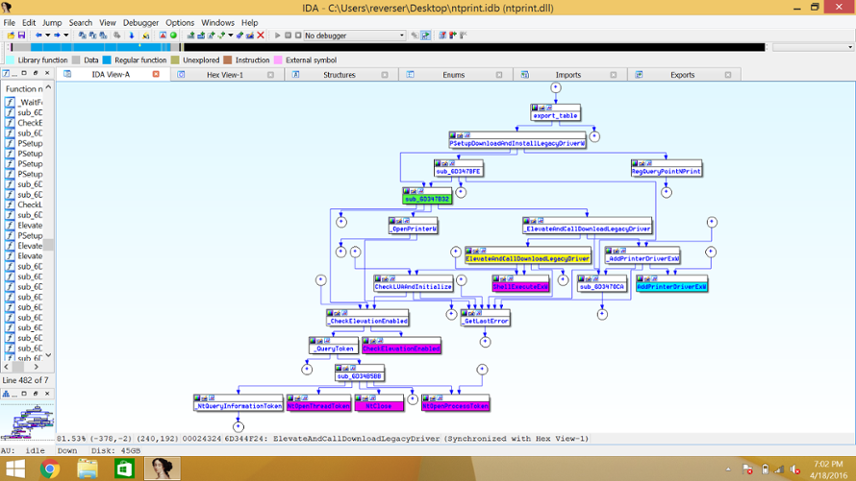
Task: Click the green circle toolbar icon
Action: 173,35
